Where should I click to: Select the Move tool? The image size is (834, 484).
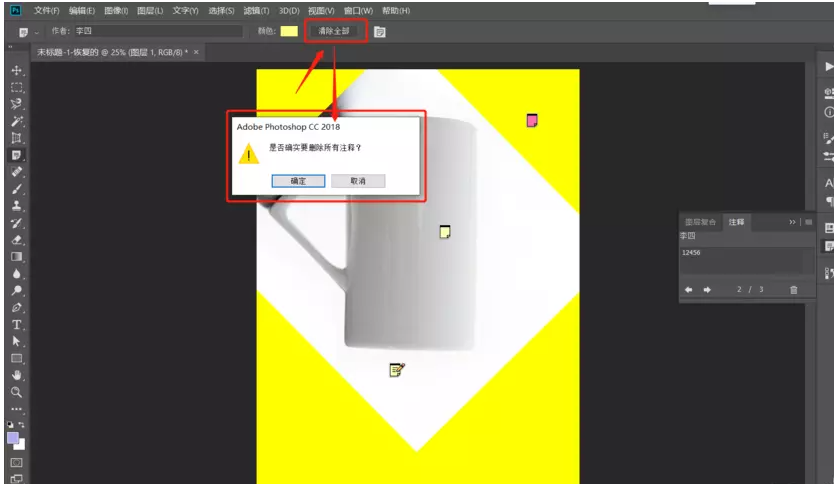coord(16,70)
